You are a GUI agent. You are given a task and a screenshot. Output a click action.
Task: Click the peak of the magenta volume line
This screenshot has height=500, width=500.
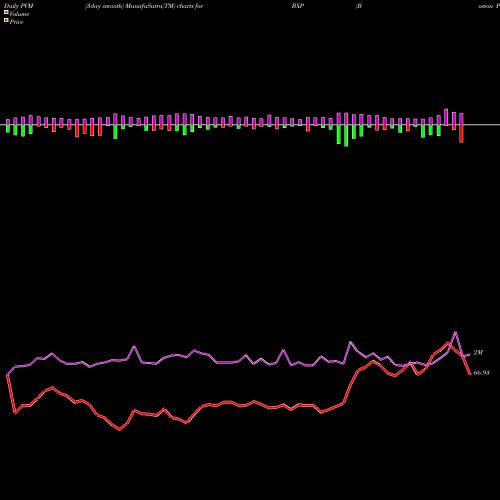pos(456,332)
